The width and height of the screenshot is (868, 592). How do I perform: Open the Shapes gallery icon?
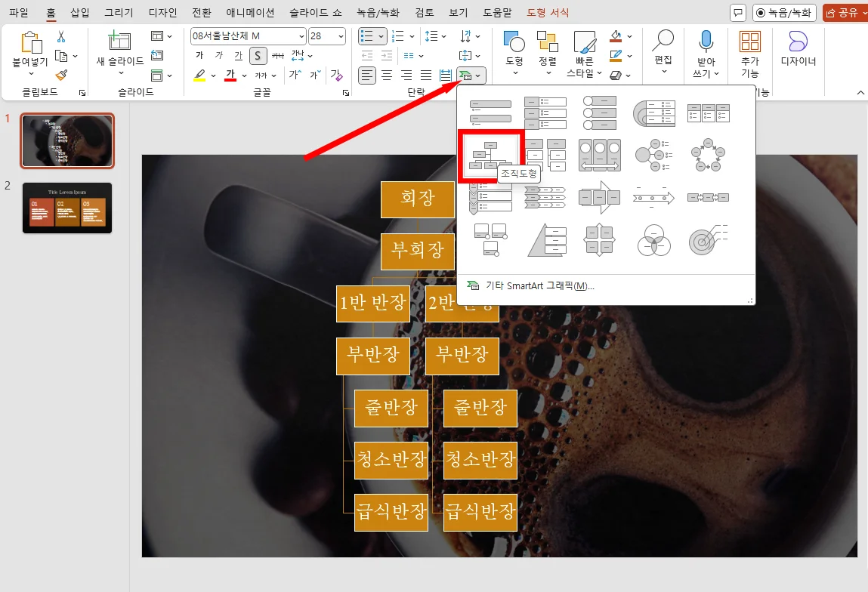[514, 42]
